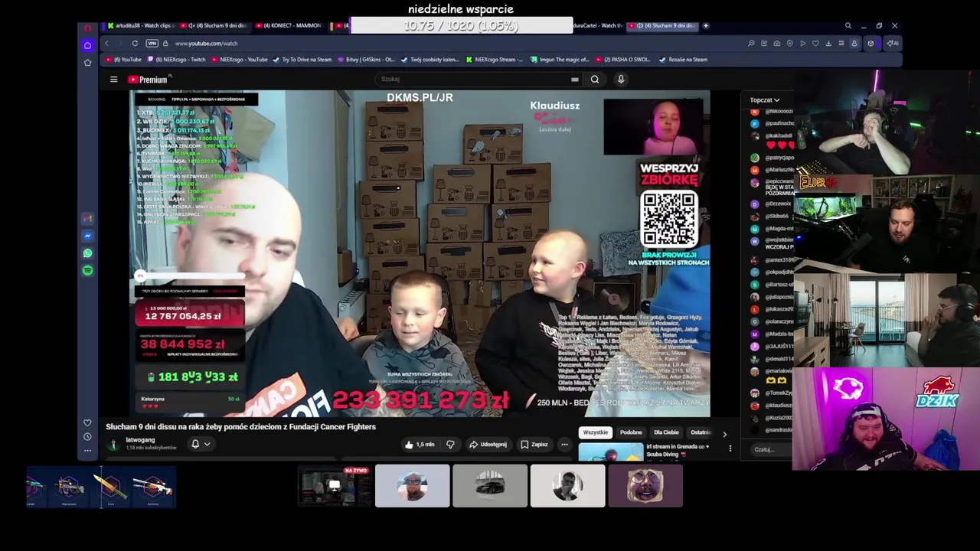Open WhatsApp in the browser sidebar
Viewport: 980px width, 551px height.
tap(87, 253)
